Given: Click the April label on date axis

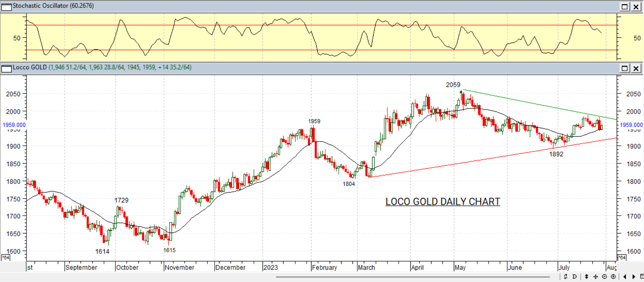Looking at the screenshot, I should pos(417,268).
